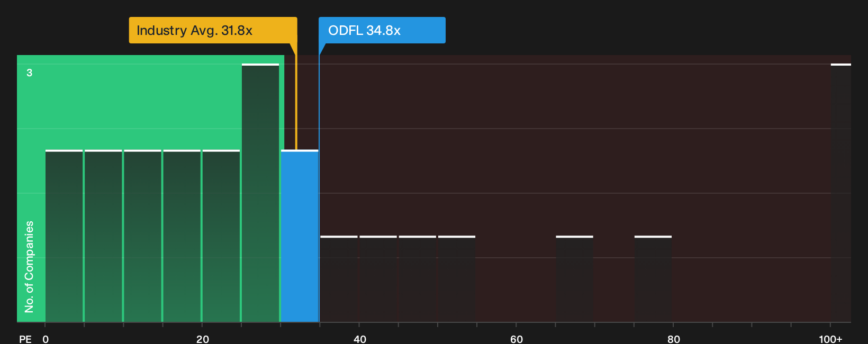Click the x-axis label 20
This screenshot has width=868, height=344.
(x=203, y=339)
